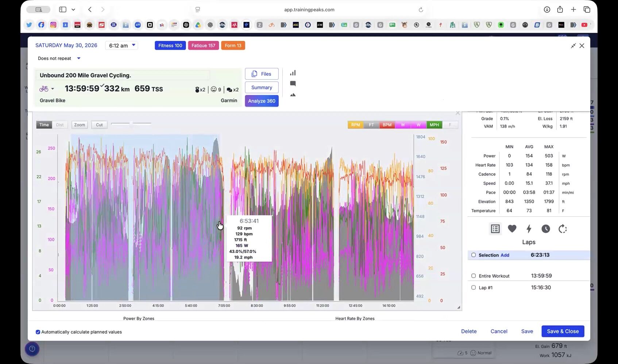Expand the sport type dropdown arrow

(x=53, y=89)
